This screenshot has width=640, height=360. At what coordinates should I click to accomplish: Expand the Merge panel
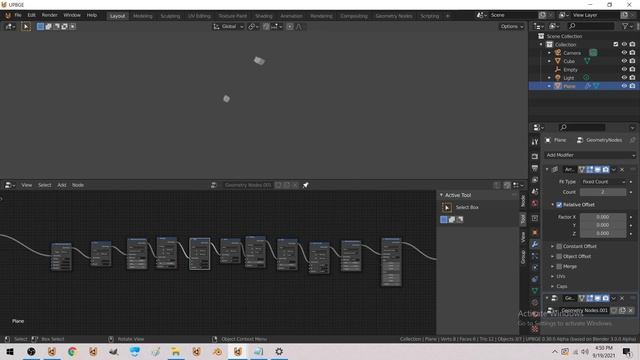(x=553, y=267)
